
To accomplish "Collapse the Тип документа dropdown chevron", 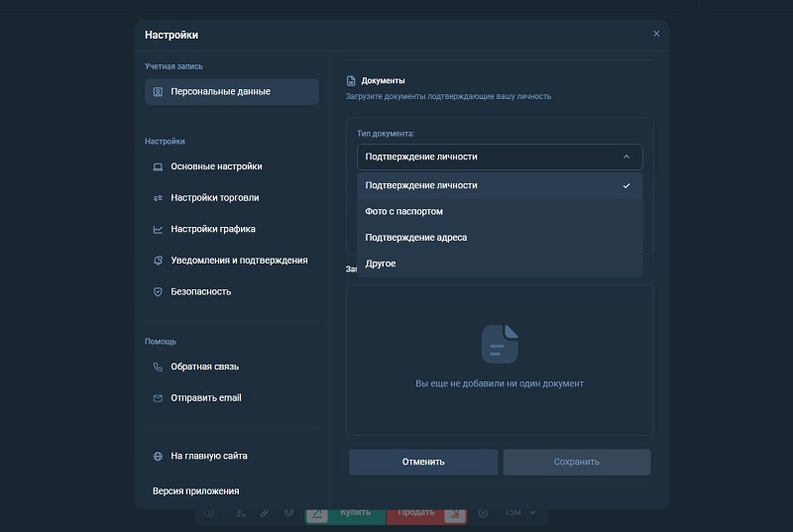I will 625,157.
